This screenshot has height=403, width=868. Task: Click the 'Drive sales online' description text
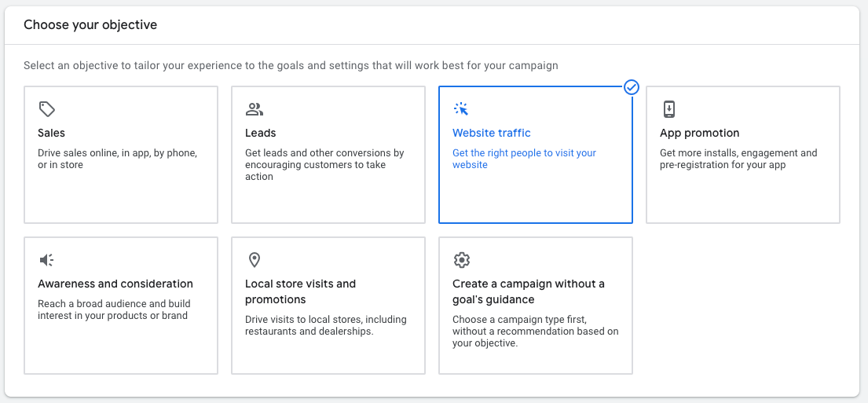117,159
